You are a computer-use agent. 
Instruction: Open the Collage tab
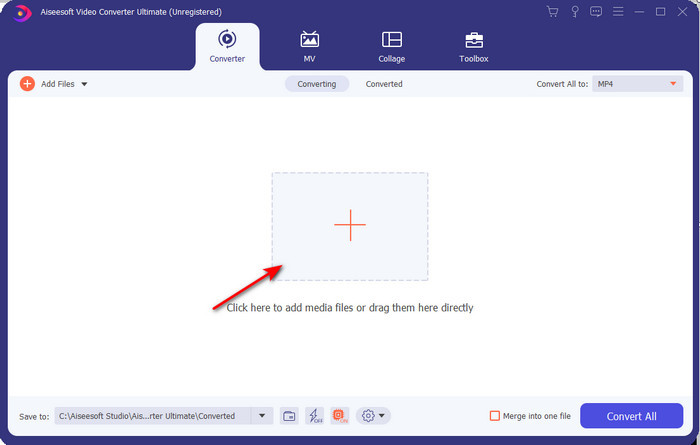click(x=392, y=46)
